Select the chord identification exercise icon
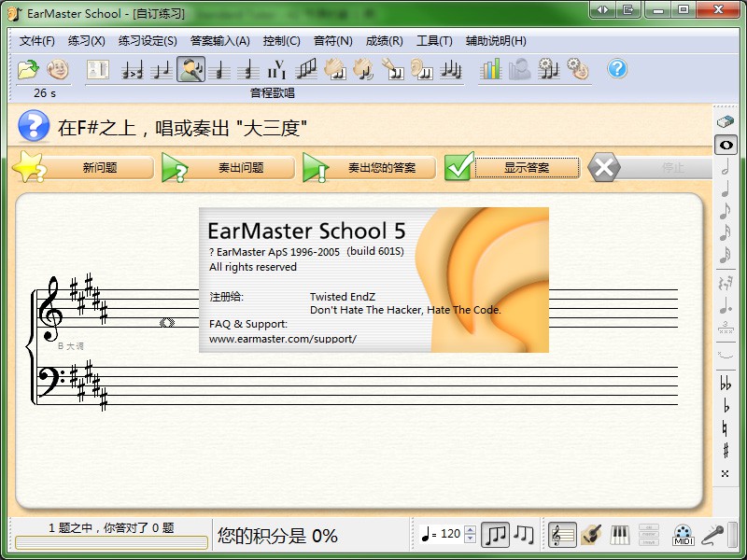This screenshot has width=747, height=560. coord(218,70)
